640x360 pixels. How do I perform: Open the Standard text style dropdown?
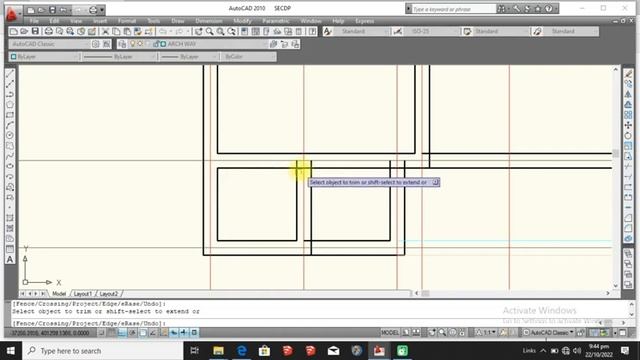coord(362,31)
